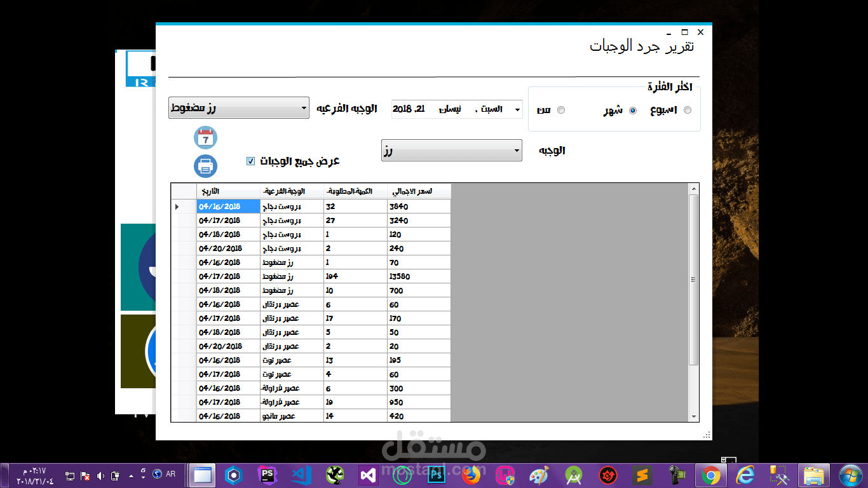The image size is (868, 488).
Task: Open the pink shield app on taskbar
Action: tap(505, 475)
